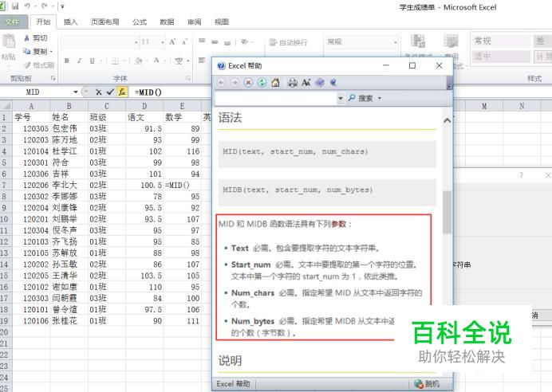
Task: Open the quick access toolbar customize arrow
Action: click(x=62, y=6)
